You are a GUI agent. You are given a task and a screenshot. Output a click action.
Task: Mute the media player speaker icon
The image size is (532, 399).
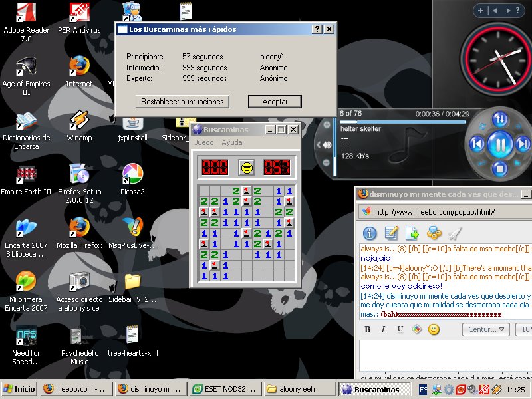pyautogui.click(x=327, y=145)
